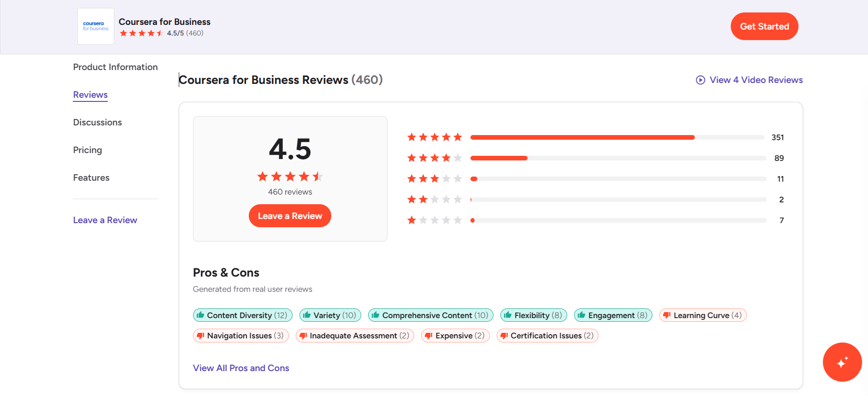
Task: Click the Coursera for Business Reviews heading
Action: coord(281,80)
